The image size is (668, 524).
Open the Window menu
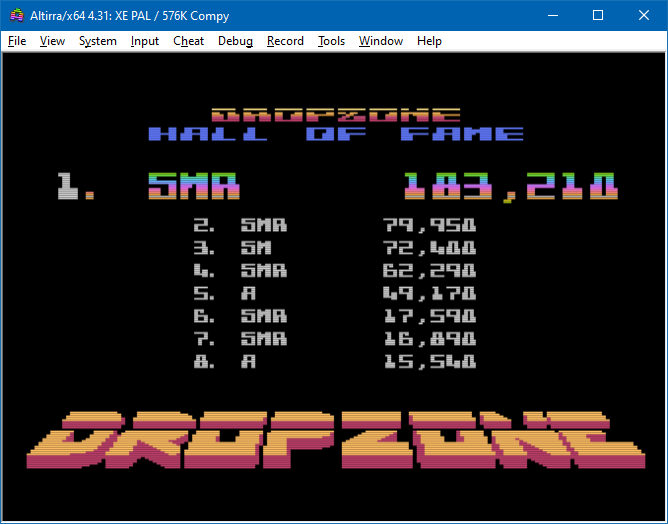tap(380, 41)
